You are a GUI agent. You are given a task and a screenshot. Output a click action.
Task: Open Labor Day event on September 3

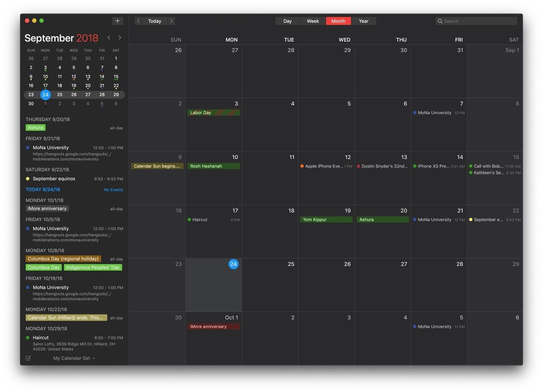213,113
